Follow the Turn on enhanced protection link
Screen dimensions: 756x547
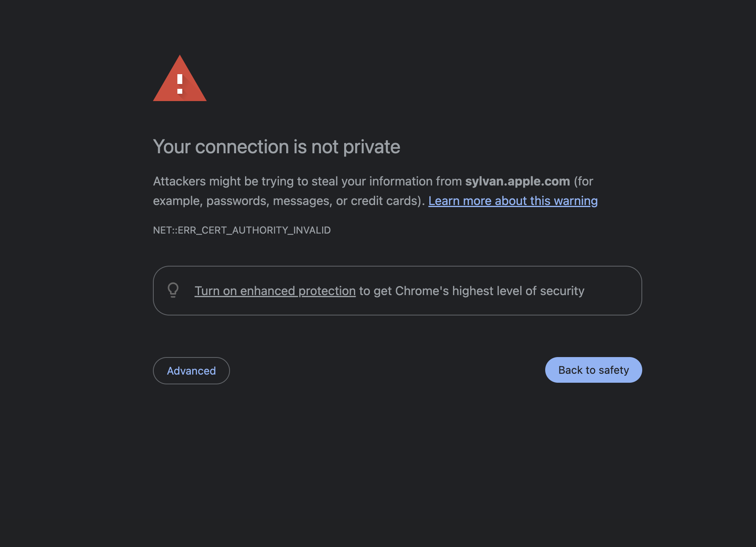tap(275, 291)
